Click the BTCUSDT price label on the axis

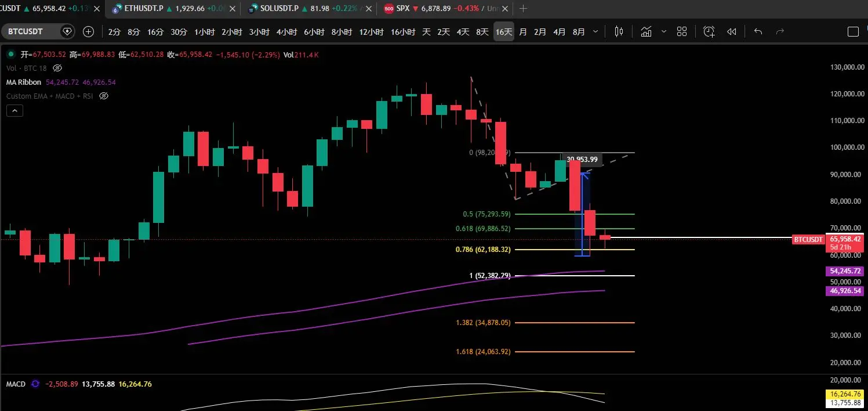pos(808,239)
